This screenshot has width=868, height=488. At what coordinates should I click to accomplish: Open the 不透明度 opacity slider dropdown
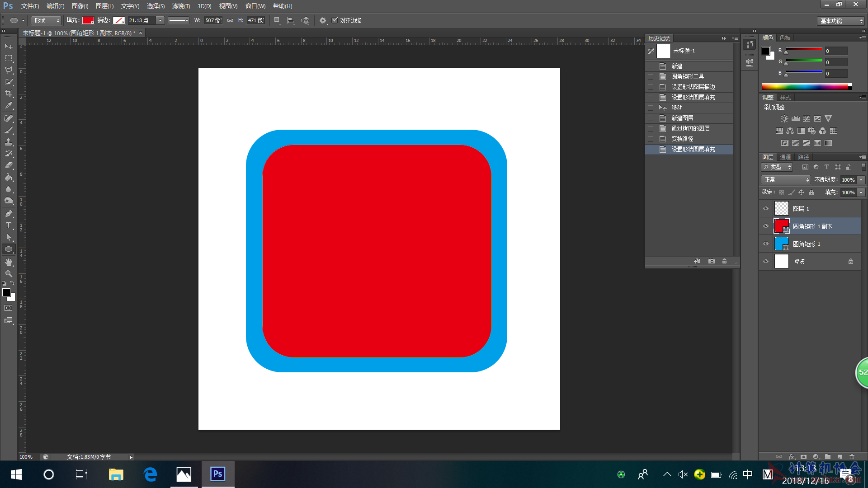(861, 180)
